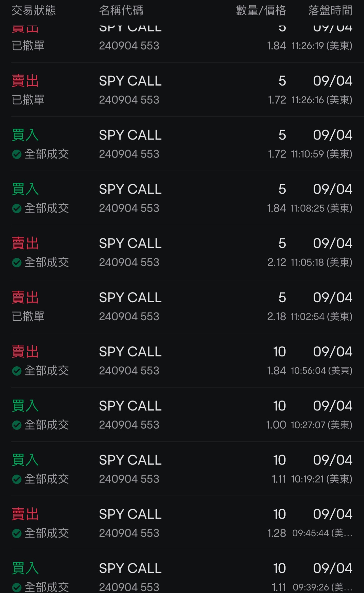This screenshot has height=593, width=364.
Task: Click 已撤單 status on the 11:02:54 order
Action: [x=28, y=317]
